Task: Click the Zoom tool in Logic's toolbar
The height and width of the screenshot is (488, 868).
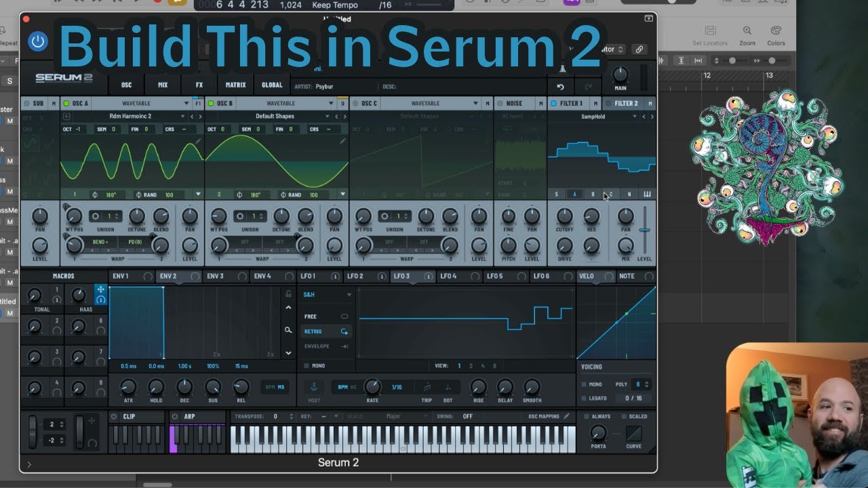Action: [747, 35]
